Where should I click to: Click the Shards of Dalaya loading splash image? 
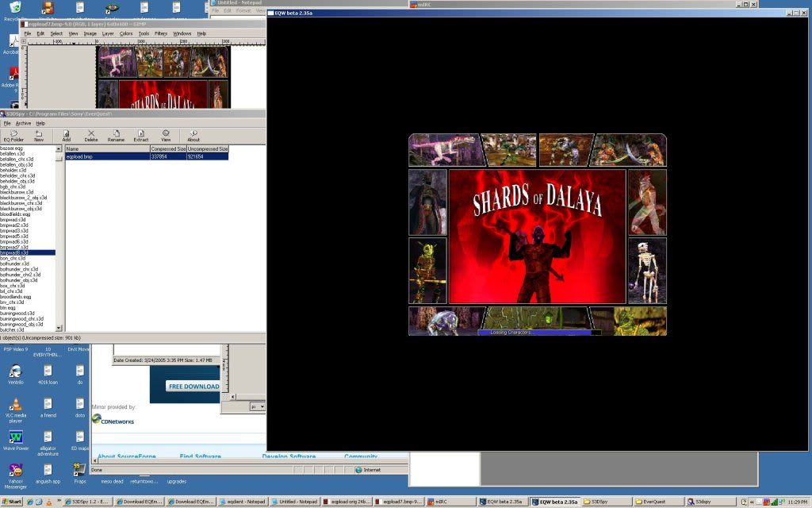[x=538, y=235]
